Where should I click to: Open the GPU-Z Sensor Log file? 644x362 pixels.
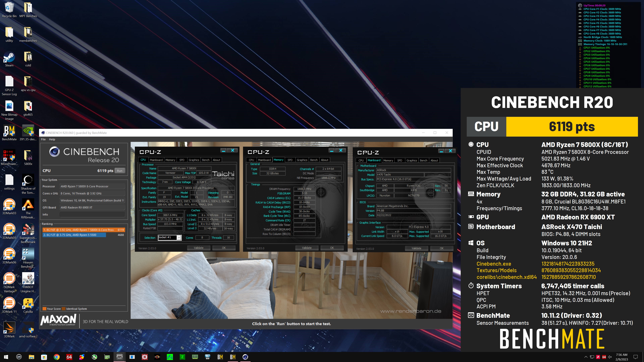(9, 86)
